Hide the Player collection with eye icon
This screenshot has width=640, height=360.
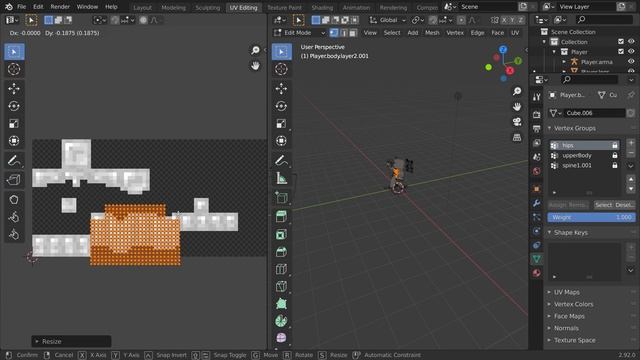tap(631, 52)
